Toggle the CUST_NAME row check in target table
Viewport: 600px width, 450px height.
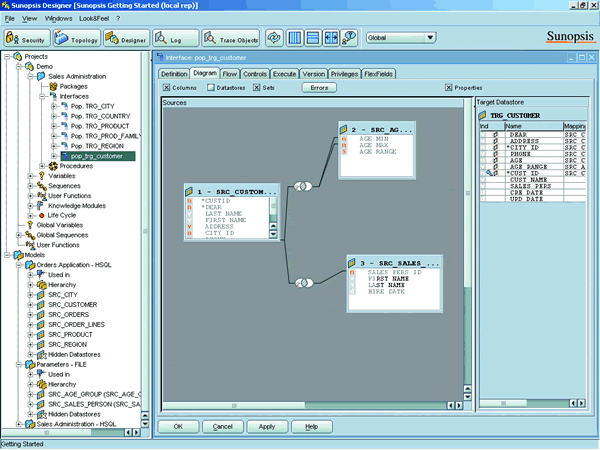coord(483,179)
